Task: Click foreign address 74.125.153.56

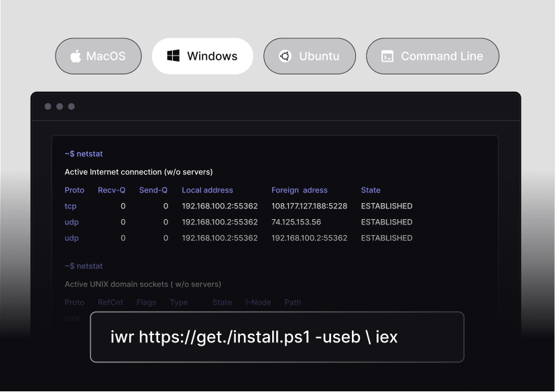Action: 296,222
